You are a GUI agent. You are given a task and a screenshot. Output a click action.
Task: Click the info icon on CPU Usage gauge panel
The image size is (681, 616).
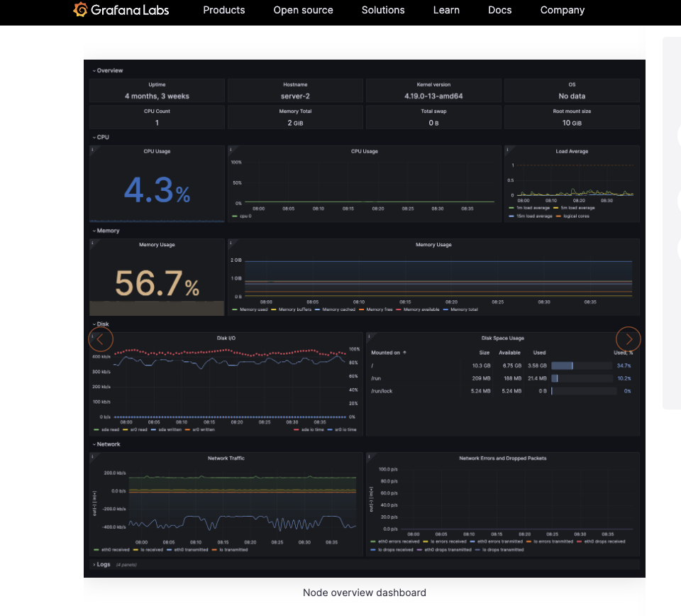[92, 149]
